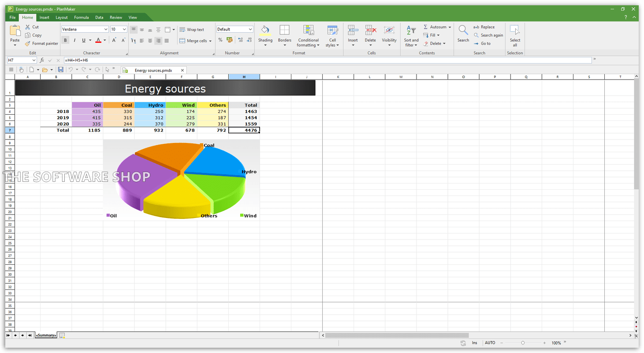Open the Insert ribbon tab
Viewport: 644px width, 353px height.
(x=44, y=17)
